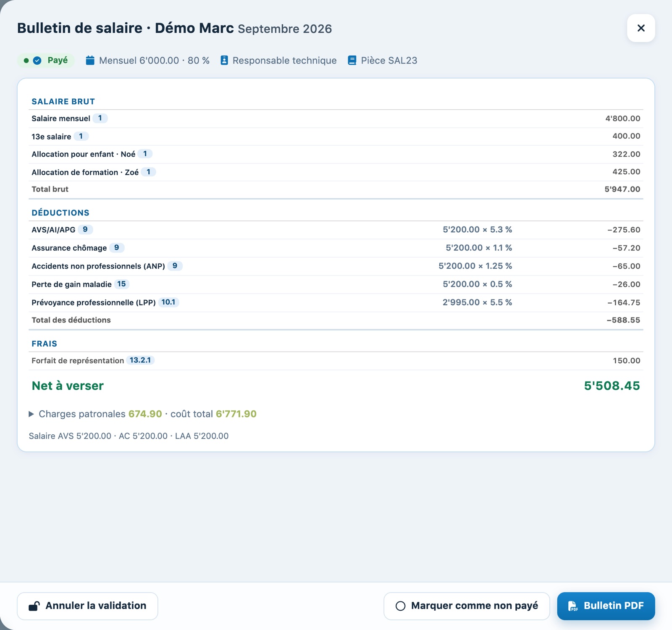Click the Forfait de représentation label
Viewport: 672px width, 630px height.
tap(78, 361)
